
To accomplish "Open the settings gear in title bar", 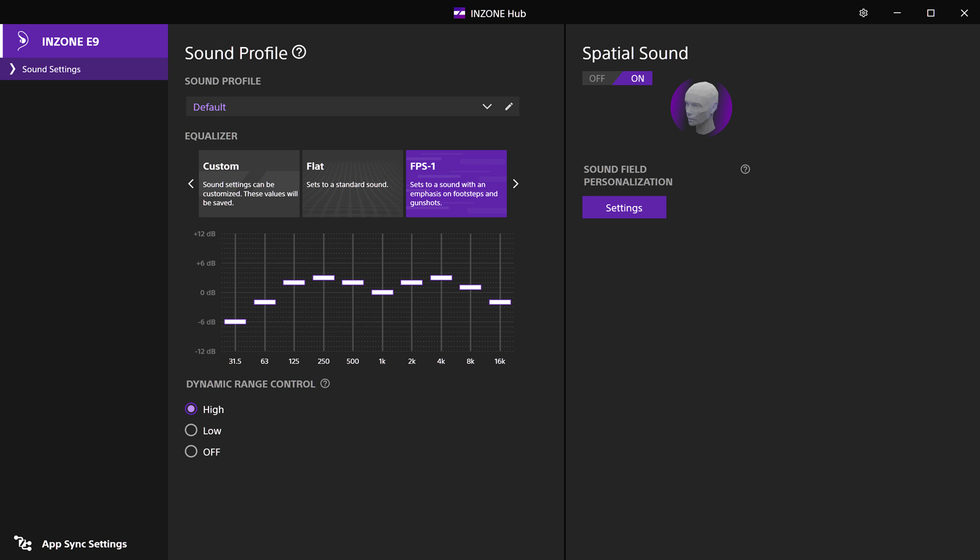I will click(863, 13).
